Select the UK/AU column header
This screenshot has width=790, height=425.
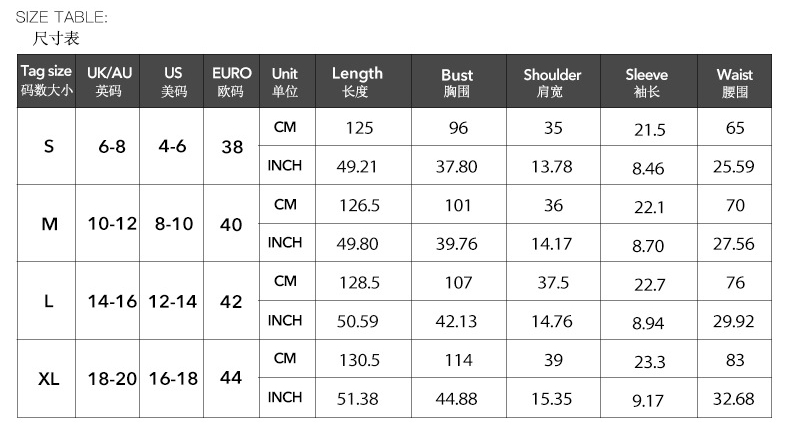[x=109, y=82]
